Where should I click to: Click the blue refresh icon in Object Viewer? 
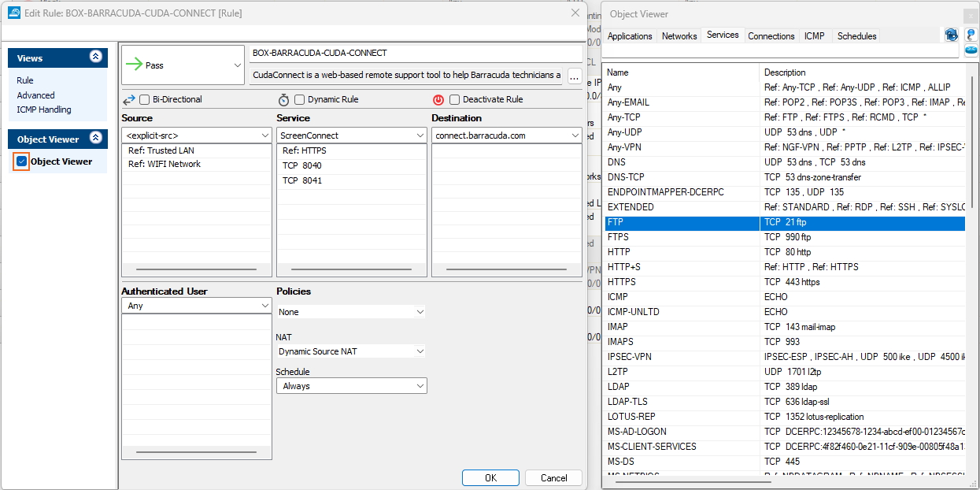click(x=951, y=35)
